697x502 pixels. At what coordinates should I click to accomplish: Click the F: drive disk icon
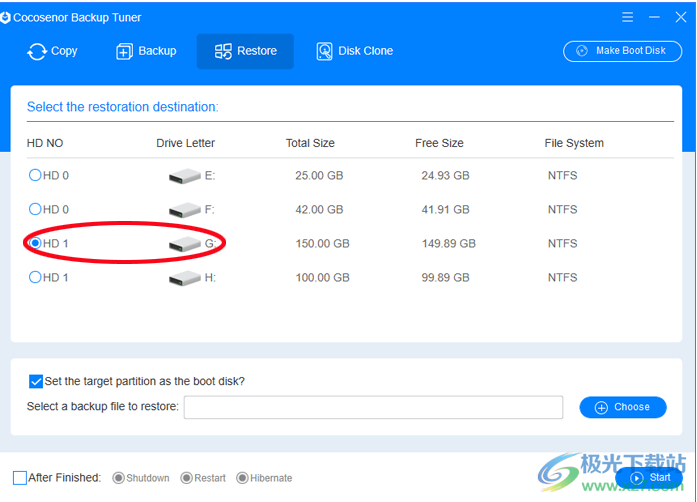184,210
